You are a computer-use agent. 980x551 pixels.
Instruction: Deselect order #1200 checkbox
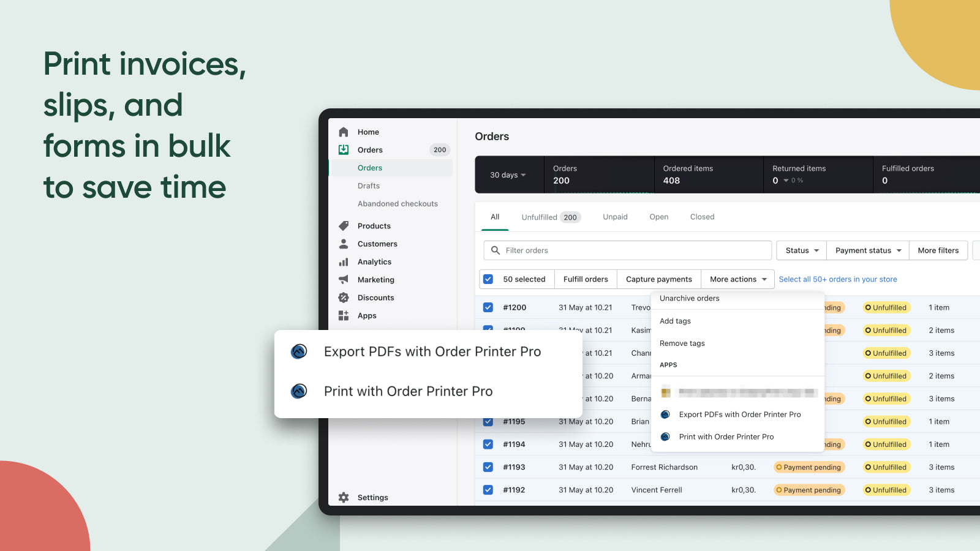[x=488, y=307]
